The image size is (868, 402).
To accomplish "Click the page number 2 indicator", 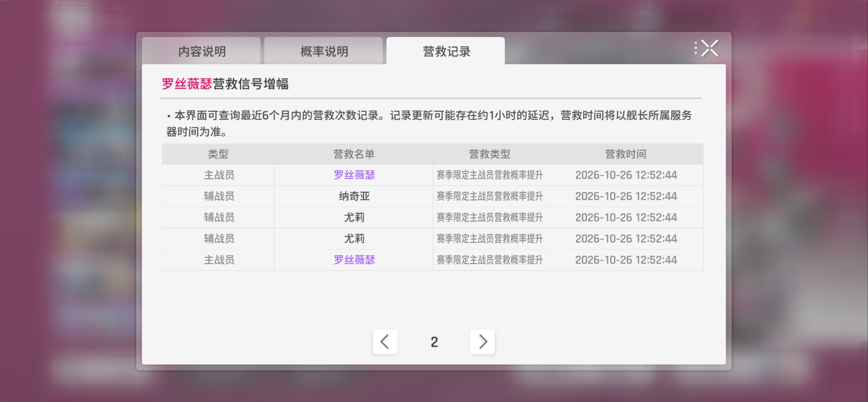I will coord(434,342).
